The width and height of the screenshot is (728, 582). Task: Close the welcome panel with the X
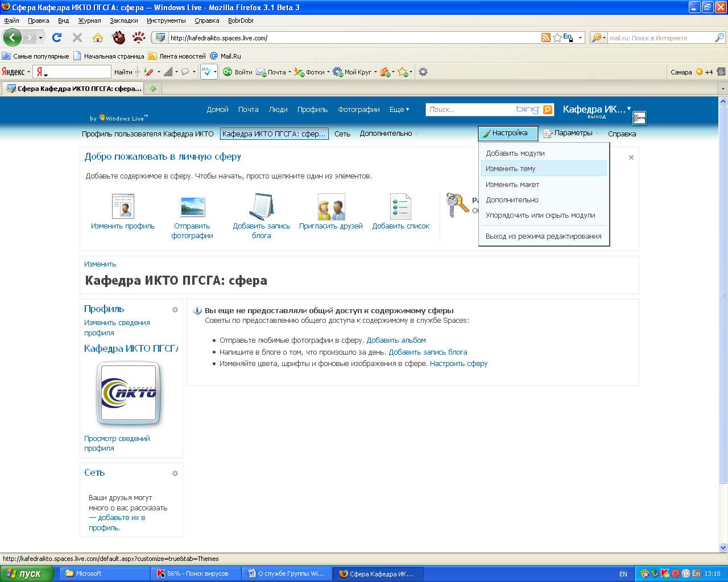[631, 157]
